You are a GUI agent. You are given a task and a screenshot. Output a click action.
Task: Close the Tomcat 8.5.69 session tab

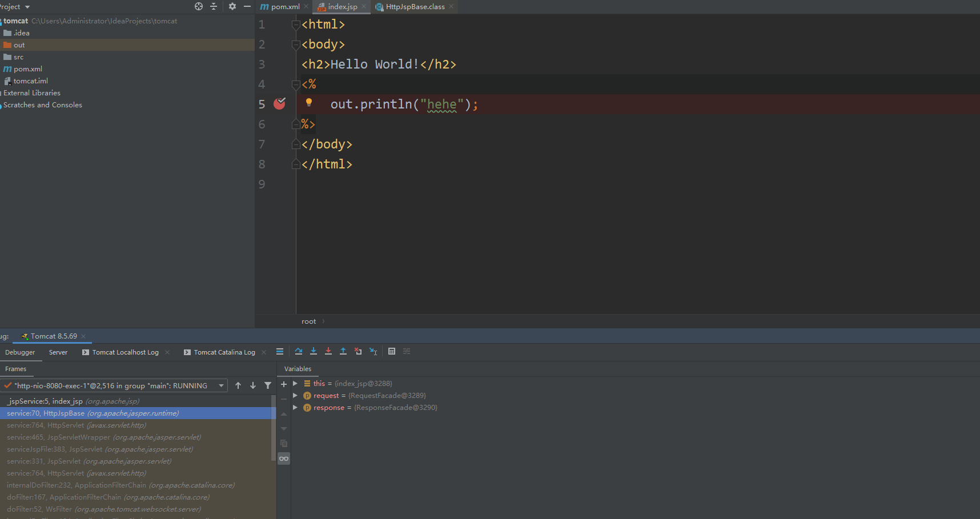(x=83, y=336)
